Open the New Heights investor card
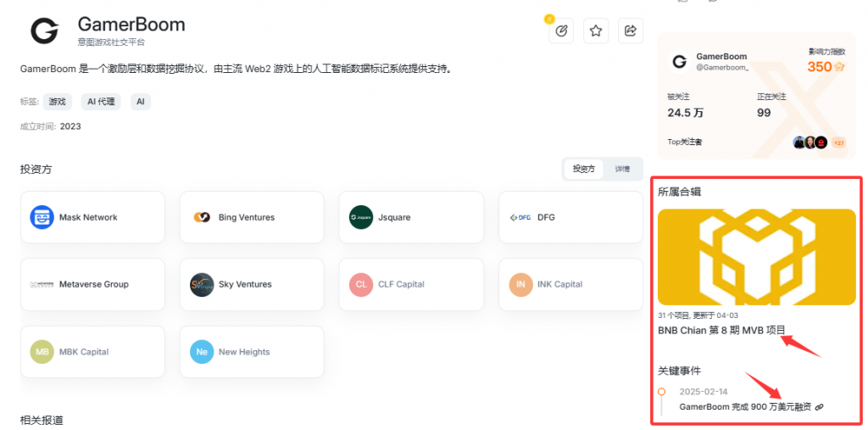 coord(252,352)
